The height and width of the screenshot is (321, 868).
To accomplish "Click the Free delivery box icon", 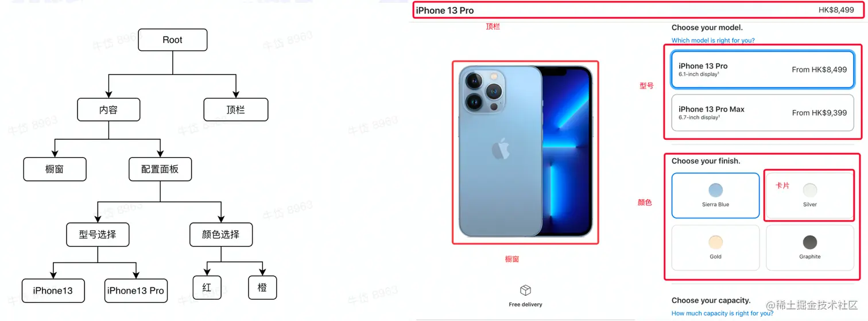I will [x=525, y=291].
